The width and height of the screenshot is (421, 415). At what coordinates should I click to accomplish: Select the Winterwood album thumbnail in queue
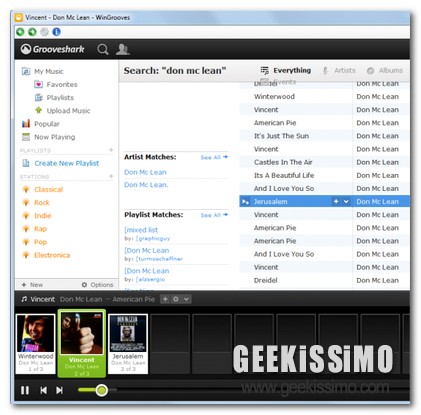pos(36,343)
